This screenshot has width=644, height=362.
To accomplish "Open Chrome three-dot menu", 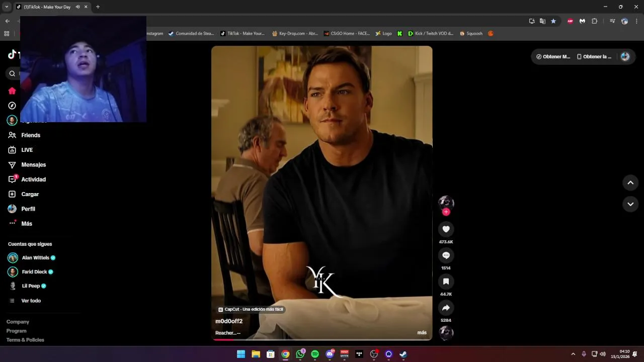I will click(636, 21).
